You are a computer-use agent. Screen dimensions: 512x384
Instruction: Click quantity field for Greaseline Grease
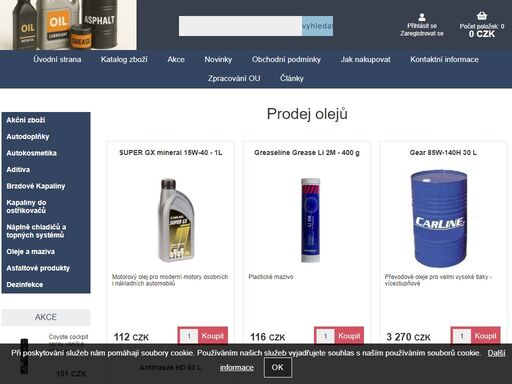pyautogui.click(x=325, y=336)
